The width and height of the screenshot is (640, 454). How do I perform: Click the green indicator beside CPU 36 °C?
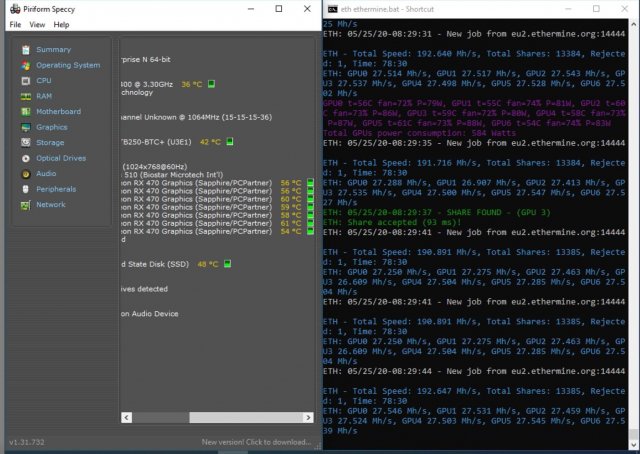(x=214, y=85)
